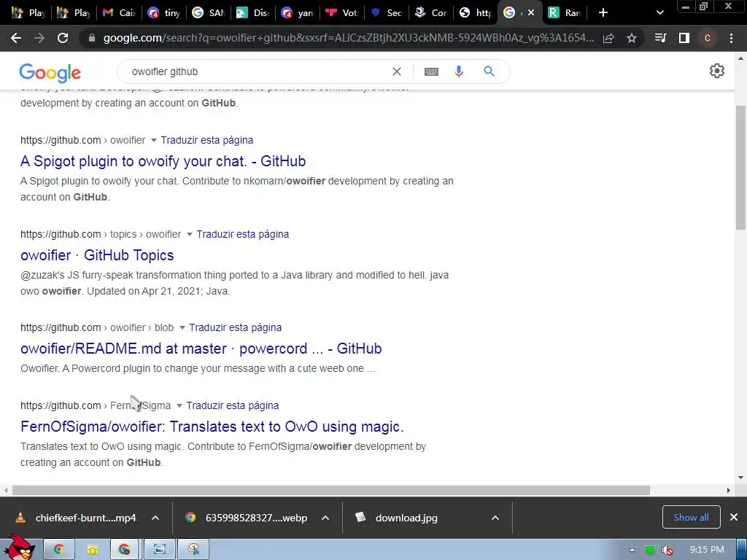Viewport: 747px width, 560px height.
Task: Submit search with the magnifier icon
Action: tap(489, 71)
